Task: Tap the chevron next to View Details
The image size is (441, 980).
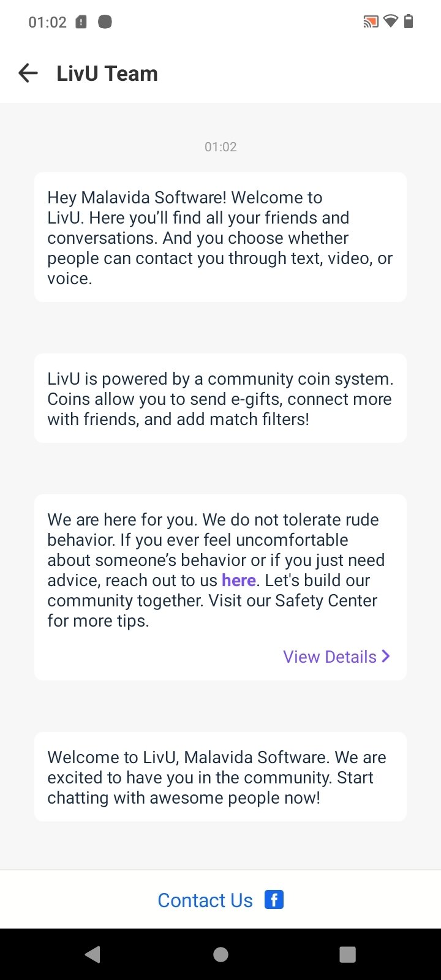Action: tap(386, 656)
